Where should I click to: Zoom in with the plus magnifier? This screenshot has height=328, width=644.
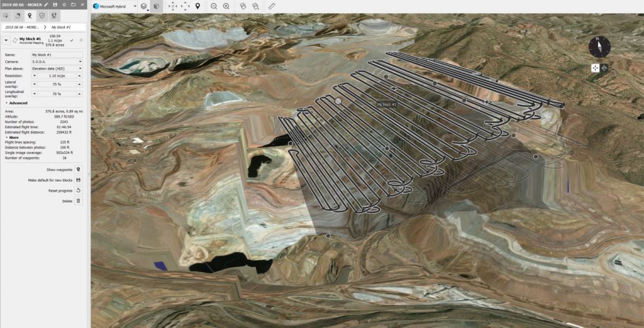(226, 6)
